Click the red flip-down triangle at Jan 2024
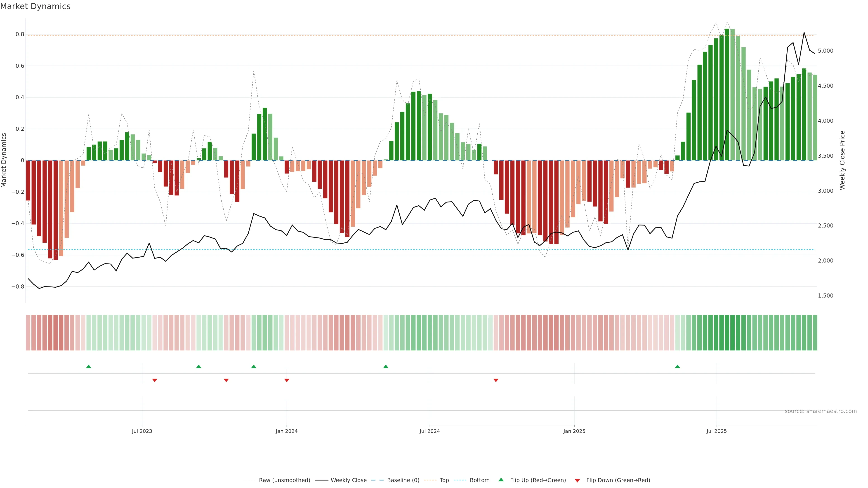The image size is (868, 488). (x=287, y=380)
